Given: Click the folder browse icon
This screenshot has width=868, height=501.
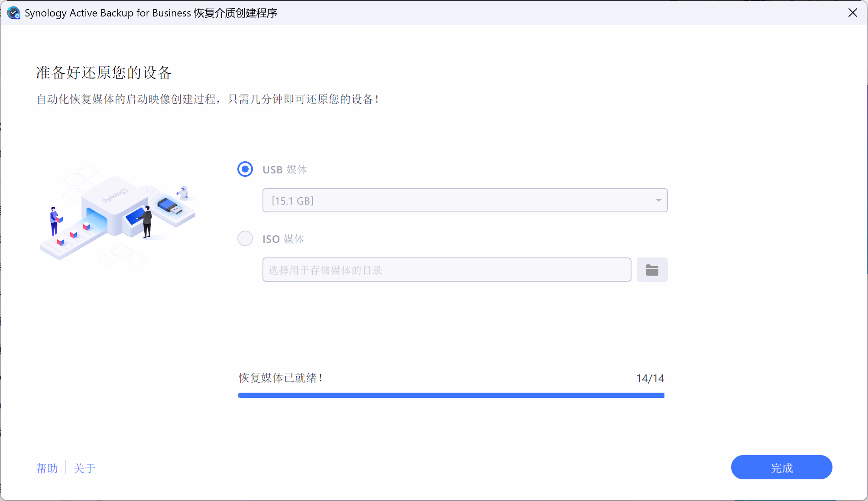Looking at the screenshot, I should (652, 270).
